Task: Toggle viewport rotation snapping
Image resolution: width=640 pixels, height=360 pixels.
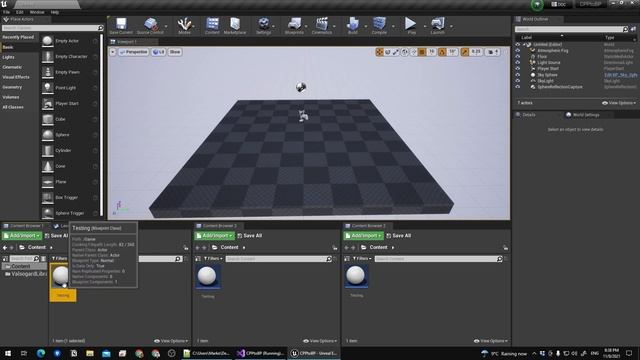Action: (442, 52)
